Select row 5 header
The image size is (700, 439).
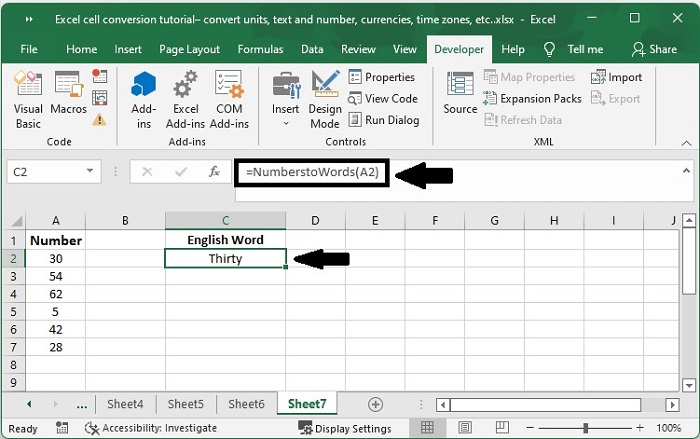click(x=13, y=312)
